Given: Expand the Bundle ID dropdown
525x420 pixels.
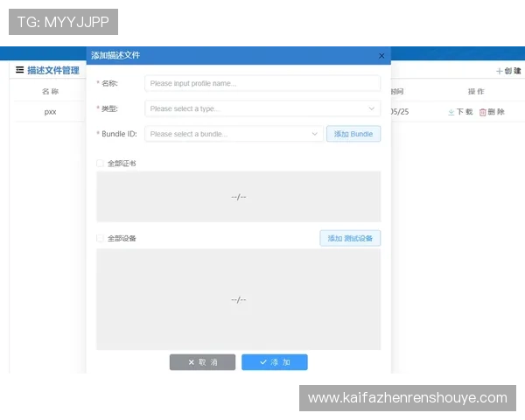Looking at the screenshot, I should point(234,134).
